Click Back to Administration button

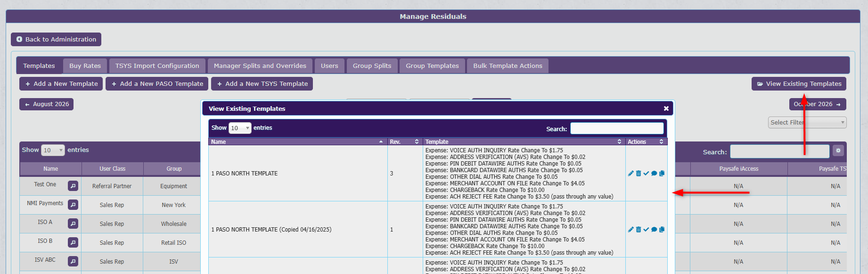point(56,39)
